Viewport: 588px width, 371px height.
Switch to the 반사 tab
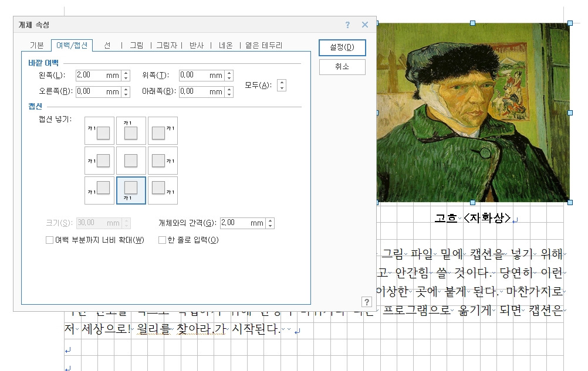pyautogui.click(x=197, y=45)
